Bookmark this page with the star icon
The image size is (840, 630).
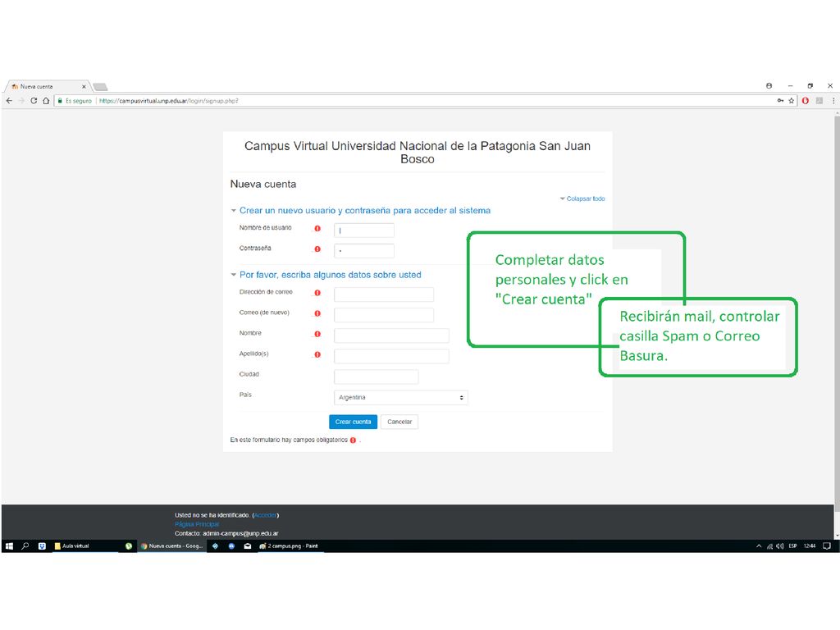coord(792,101)
